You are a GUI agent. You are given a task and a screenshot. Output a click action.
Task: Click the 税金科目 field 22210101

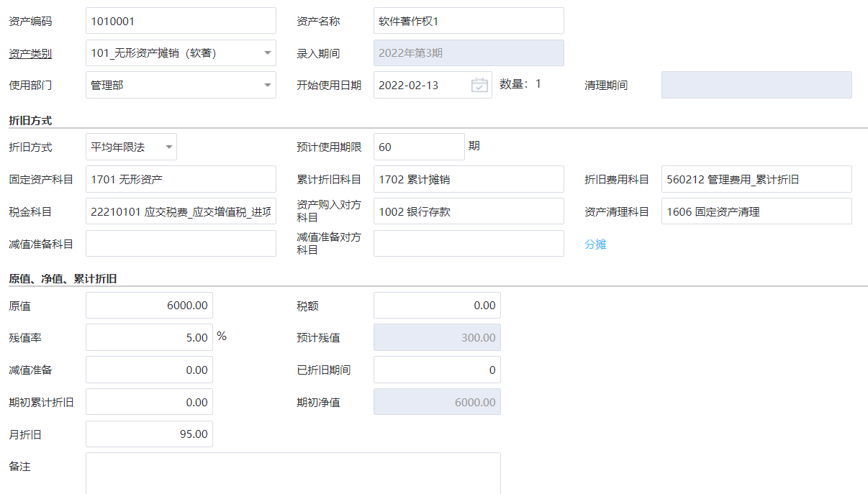[x=181, y=211]
